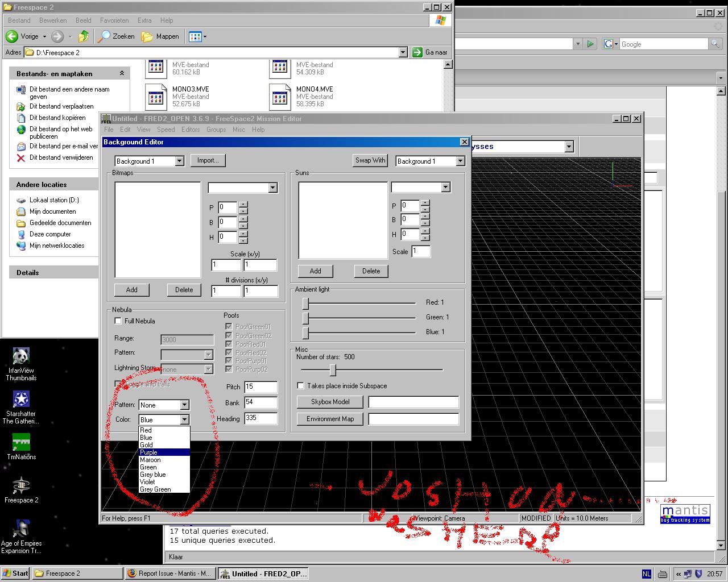
Task: Select Purple in the color list
Action: click(x=164, y=452)
